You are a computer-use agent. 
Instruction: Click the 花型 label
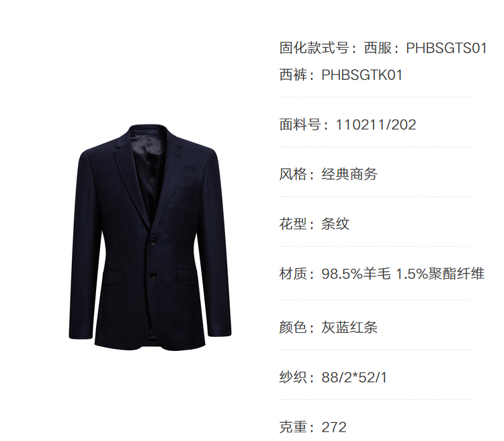293,224
